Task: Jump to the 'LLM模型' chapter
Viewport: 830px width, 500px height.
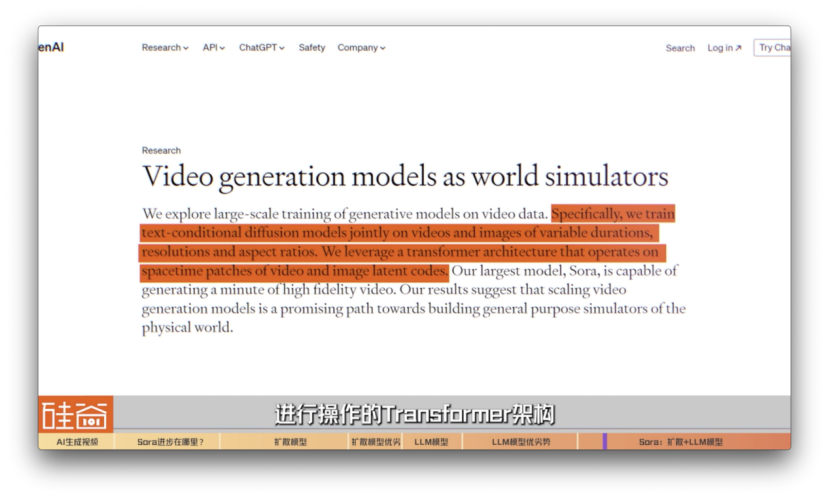Action: [432, 442]
